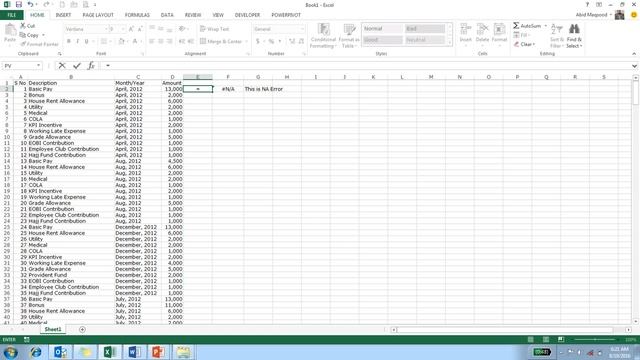Click Insert cells icon in Cells group
This screenshot has width=640, height=360.
465,29
